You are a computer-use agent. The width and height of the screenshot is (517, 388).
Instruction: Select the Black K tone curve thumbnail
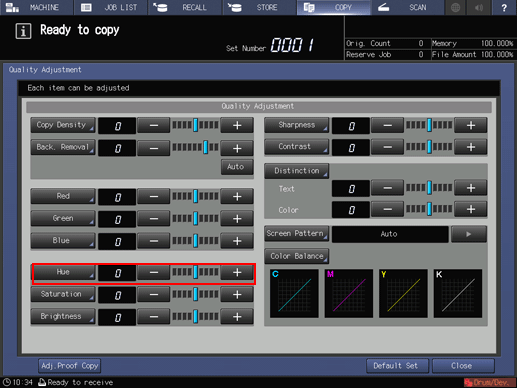(458, 294)
